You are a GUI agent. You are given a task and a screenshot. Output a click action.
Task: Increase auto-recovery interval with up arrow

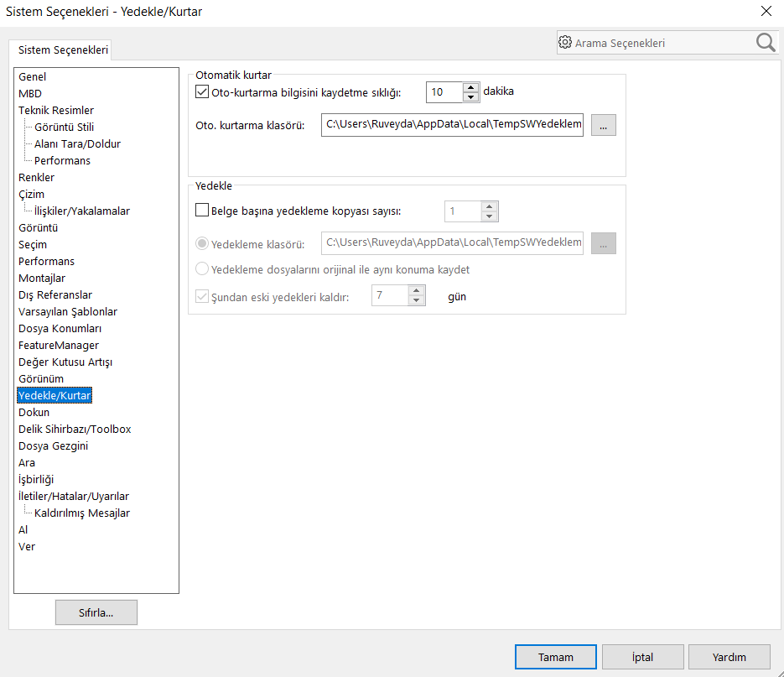(470, 87)
